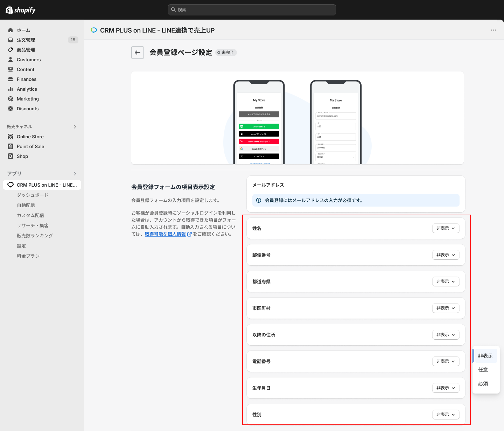Viewport: 504px width, 431px height.
Task: Click the 未完了 status badge
Action: 226,53
